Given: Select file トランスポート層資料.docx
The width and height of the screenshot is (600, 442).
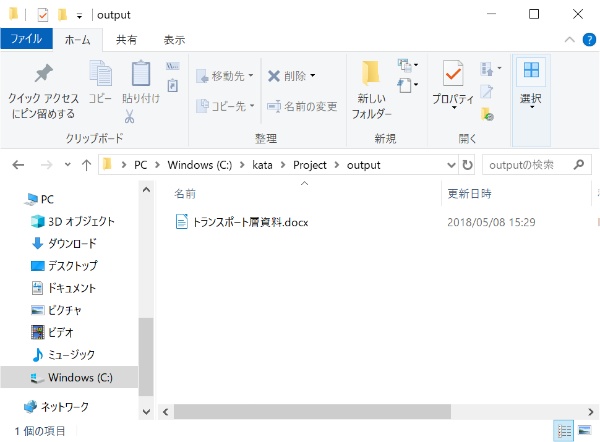Looking at the screenshot, I should pos(242,222).
